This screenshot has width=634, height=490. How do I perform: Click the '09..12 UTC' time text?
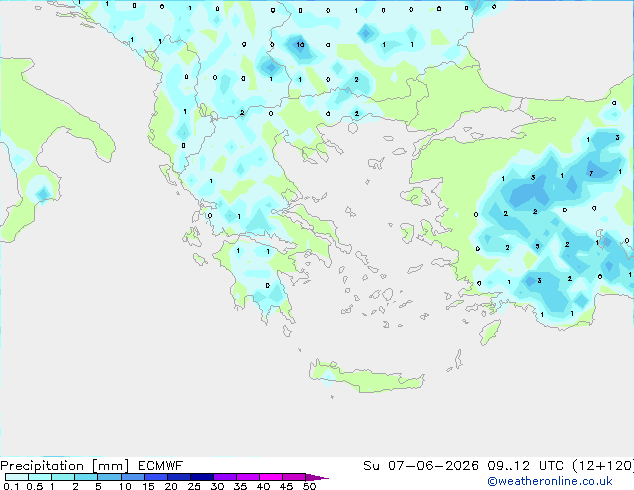tap(526, 466)
